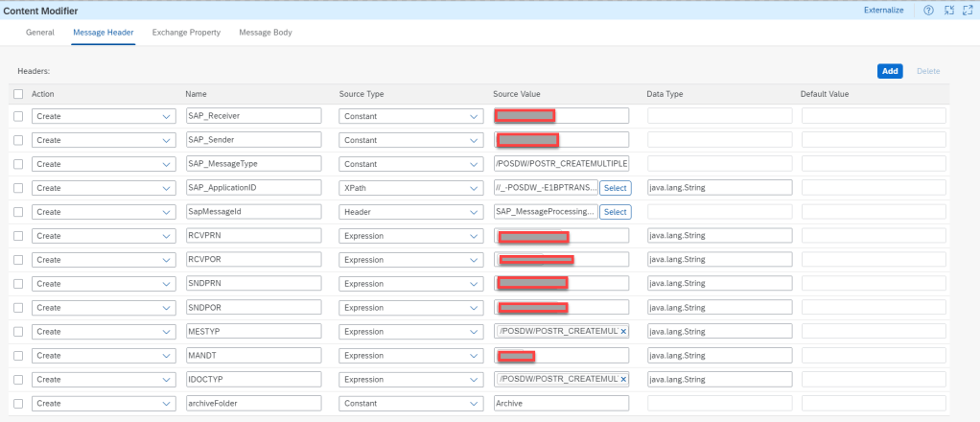Screen dimensions: 980x422
Task: Go to the General tab
Action: pyautogui.click(x=39, y=33)
